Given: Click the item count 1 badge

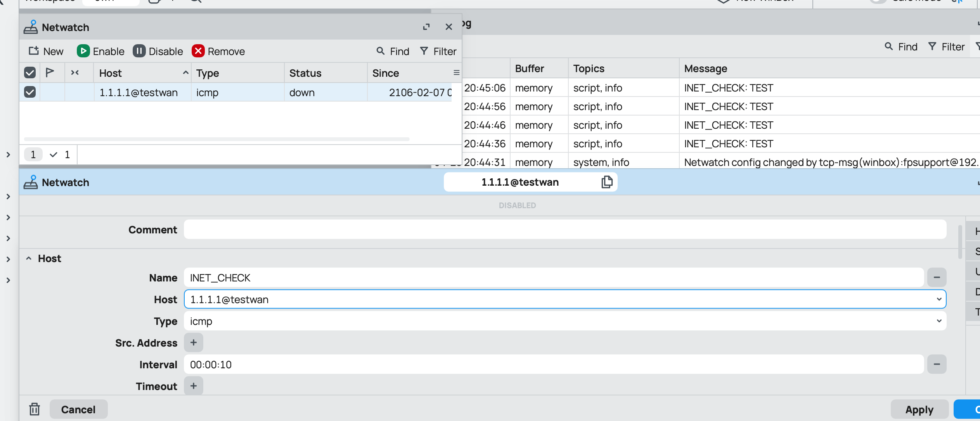Looking at the screenshot, I should pos(33,155).
